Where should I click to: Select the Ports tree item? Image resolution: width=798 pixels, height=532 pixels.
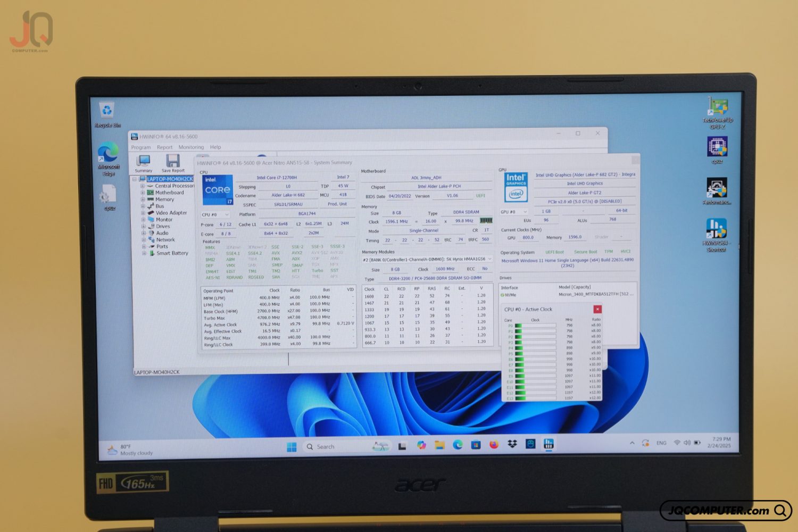[x=162, y=247]
